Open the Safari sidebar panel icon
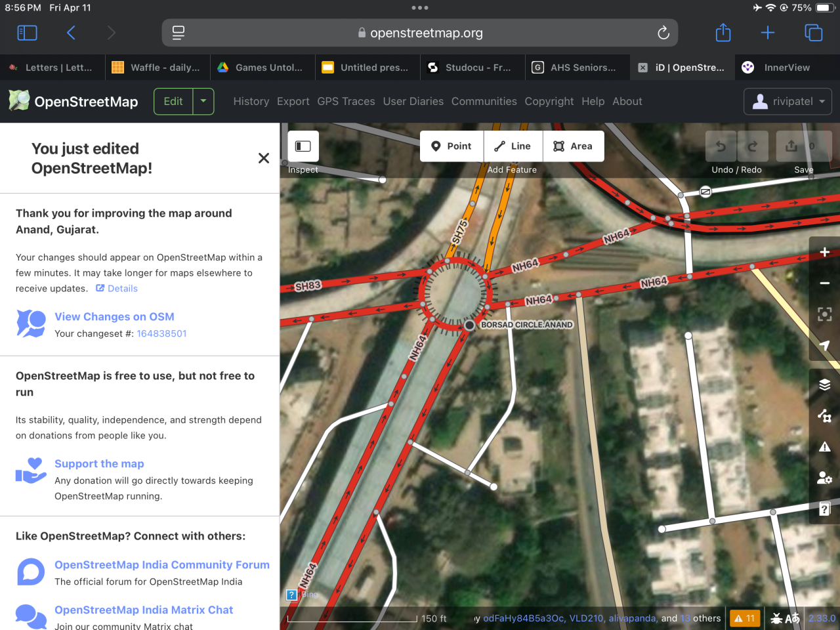 coord(27,33)
